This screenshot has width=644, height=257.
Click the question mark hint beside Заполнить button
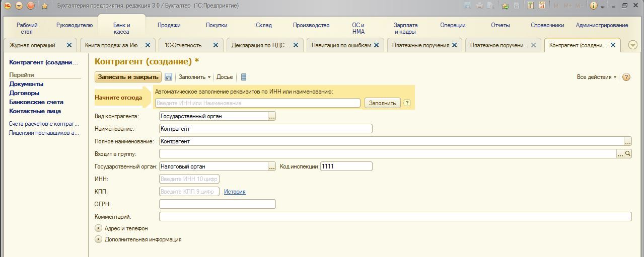(x=407, y=103)
